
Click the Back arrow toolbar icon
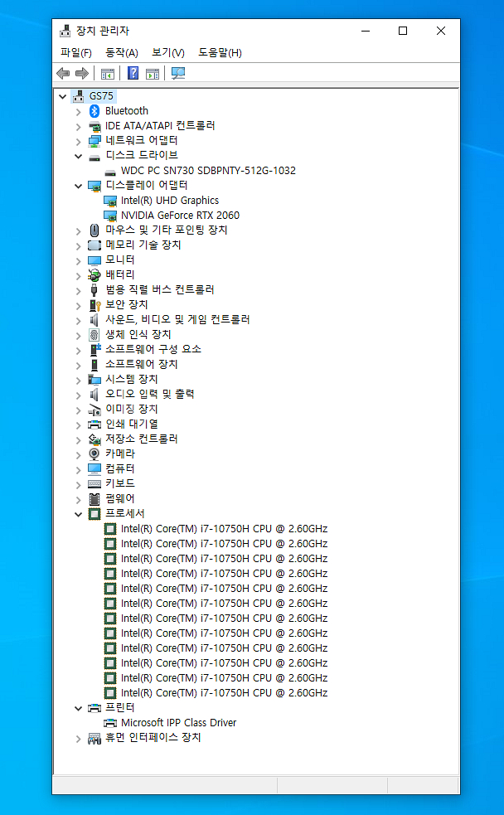coord(63,73)
